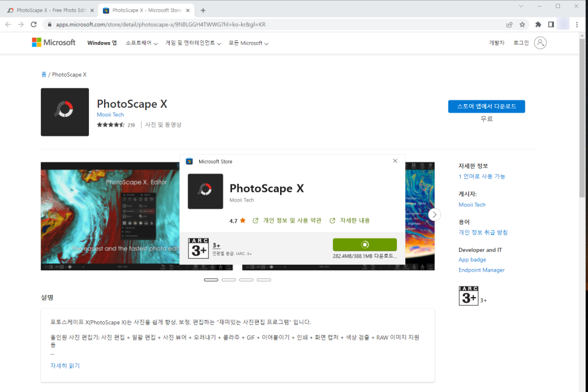Stop the download with green stop button
Image resolution: width=588 pixels, height=392 pixels.
(x=365, y=245)
